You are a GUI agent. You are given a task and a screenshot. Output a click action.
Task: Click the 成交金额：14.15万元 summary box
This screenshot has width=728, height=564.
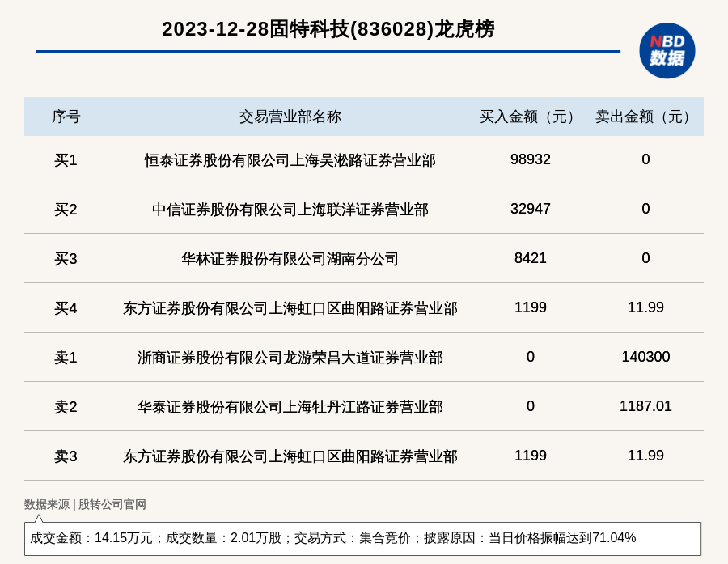point(362,538)
